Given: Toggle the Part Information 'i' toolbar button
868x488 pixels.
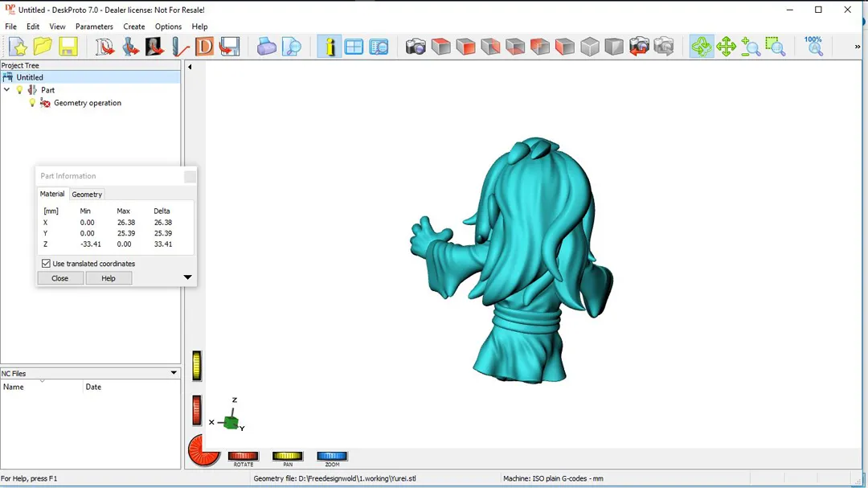Looking at the screenshot, I should 330,47.
